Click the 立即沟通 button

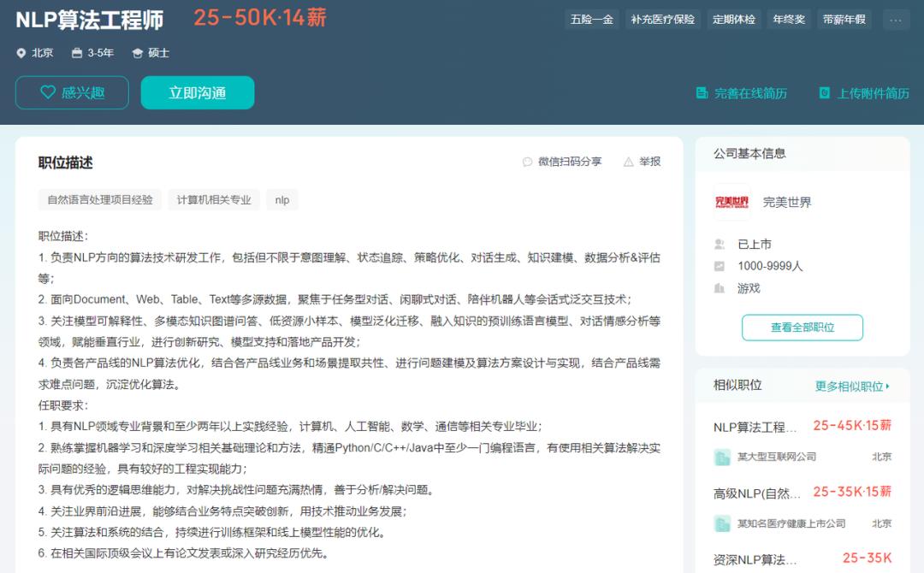point(198,92)
